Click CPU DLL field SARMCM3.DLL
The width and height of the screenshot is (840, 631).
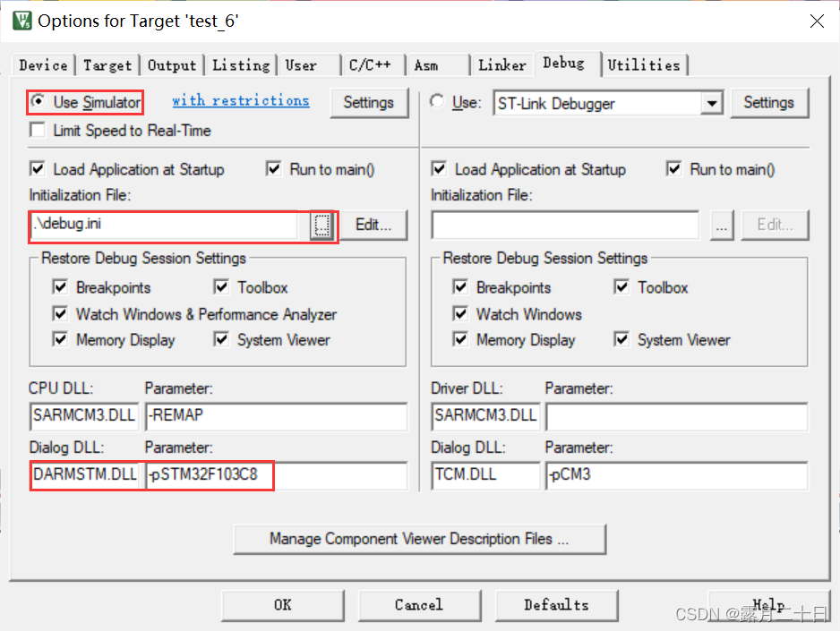tap(84, 416)
